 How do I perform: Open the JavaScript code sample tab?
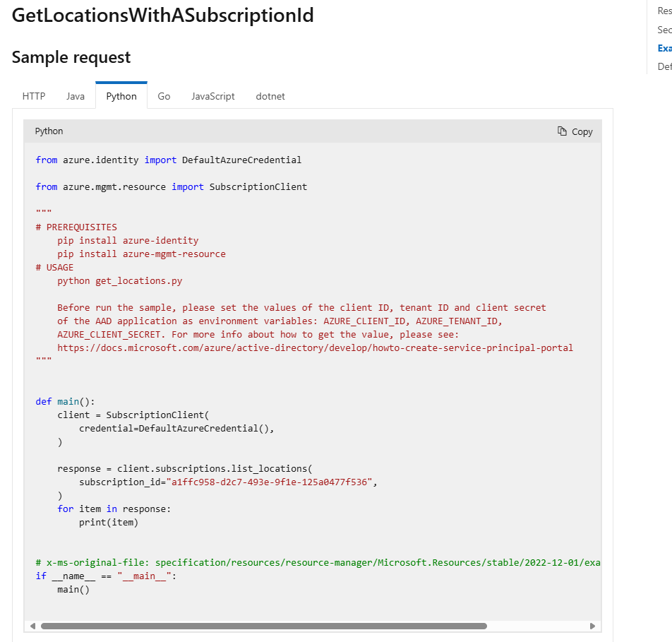[x=212, y=96]
